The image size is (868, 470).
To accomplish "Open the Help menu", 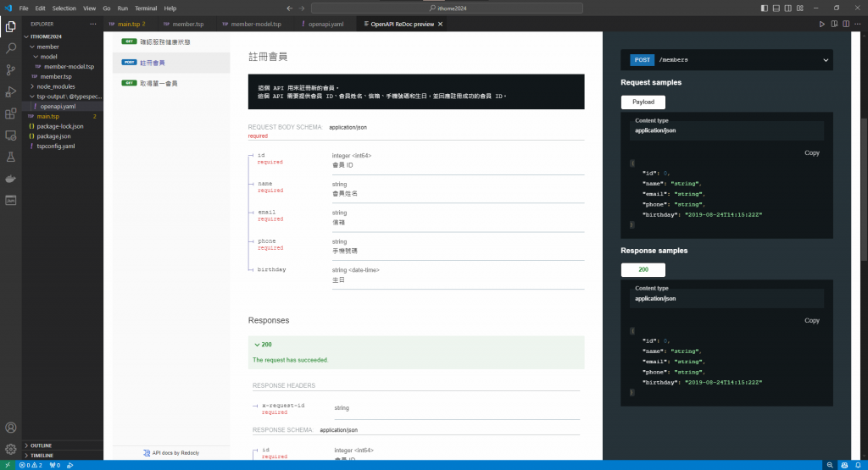I will [170, 8].
